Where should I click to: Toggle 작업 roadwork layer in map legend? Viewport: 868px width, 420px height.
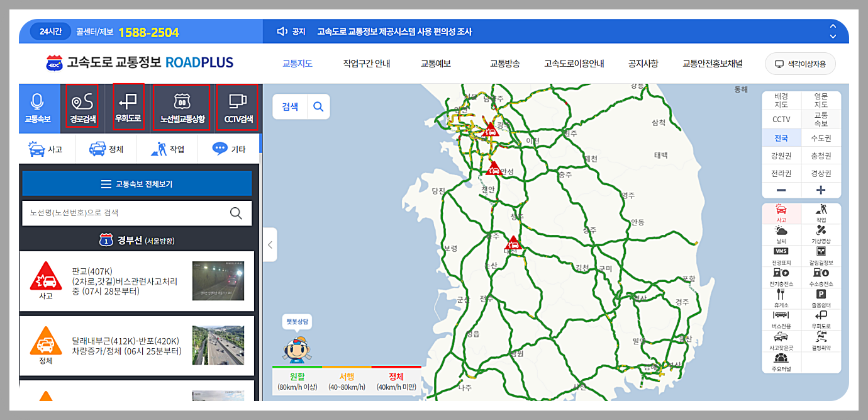pos(821,213)
